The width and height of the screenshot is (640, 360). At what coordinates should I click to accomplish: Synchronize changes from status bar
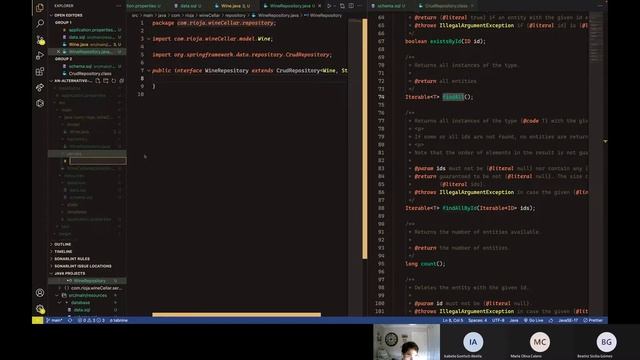point(70,320)
